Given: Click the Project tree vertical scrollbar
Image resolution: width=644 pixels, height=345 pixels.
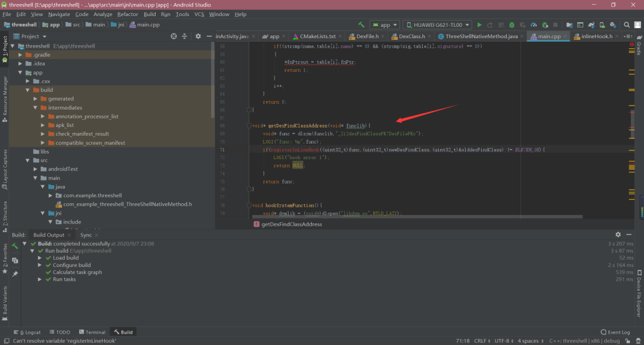Looking at the screenshot, I should coord(213,80).
